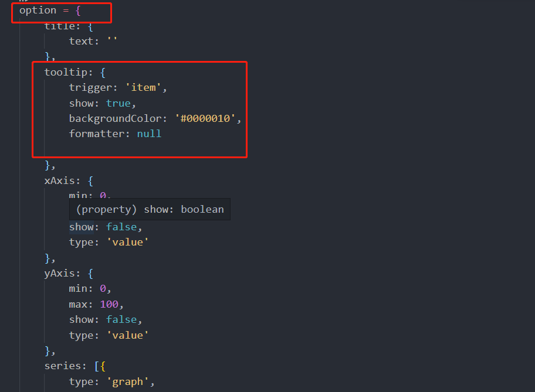Click 'false' value in xAxis show
This screenshot has width=535, height=392.
[x=121, y=227]
